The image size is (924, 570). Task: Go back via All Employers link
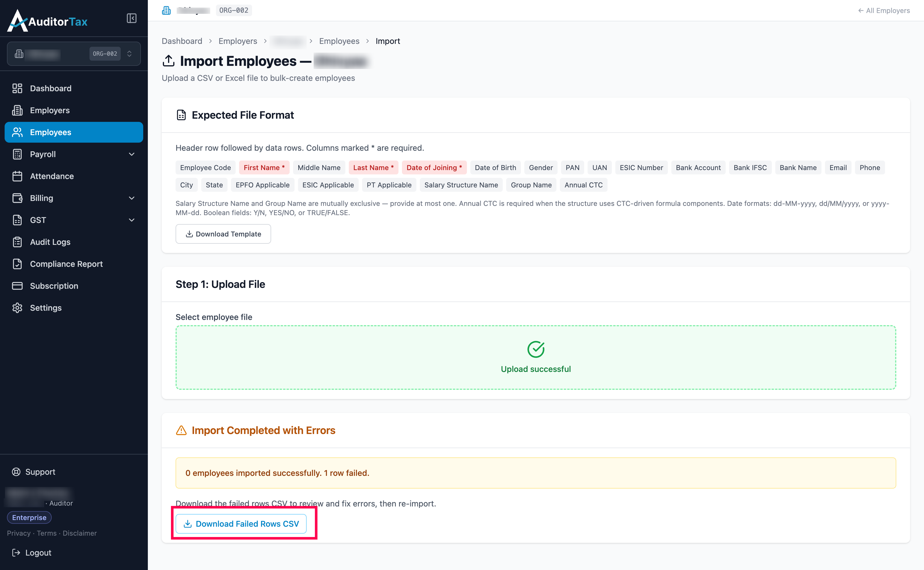pos(884,11)
